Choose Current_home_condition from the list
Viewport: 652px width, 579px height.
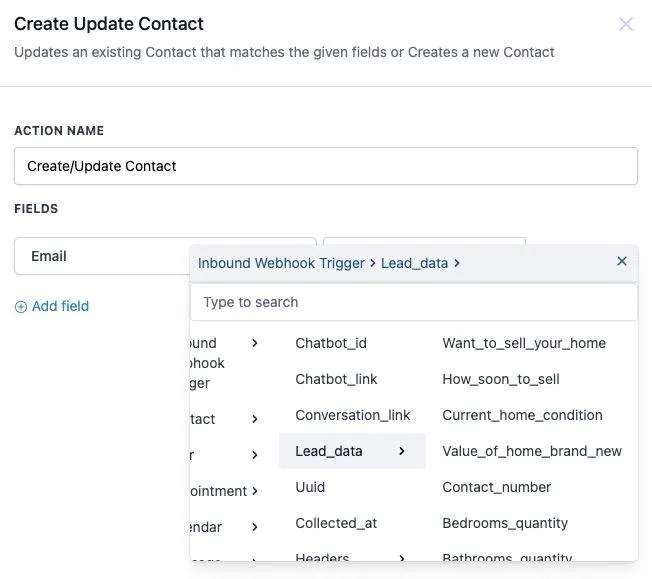tap(522, 415)
